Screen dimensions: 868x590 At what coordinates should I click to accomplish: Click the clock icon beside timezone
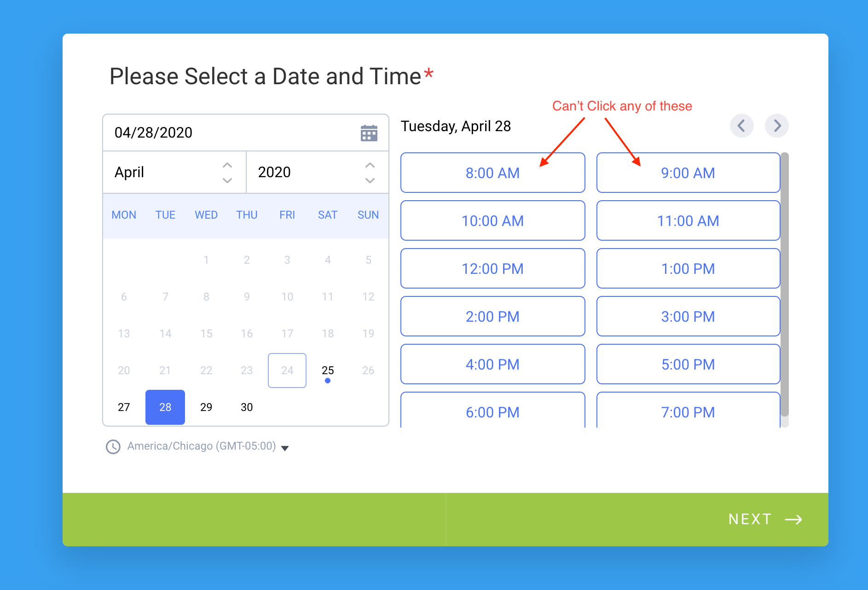pyautogui.click(x=113, y=446)
